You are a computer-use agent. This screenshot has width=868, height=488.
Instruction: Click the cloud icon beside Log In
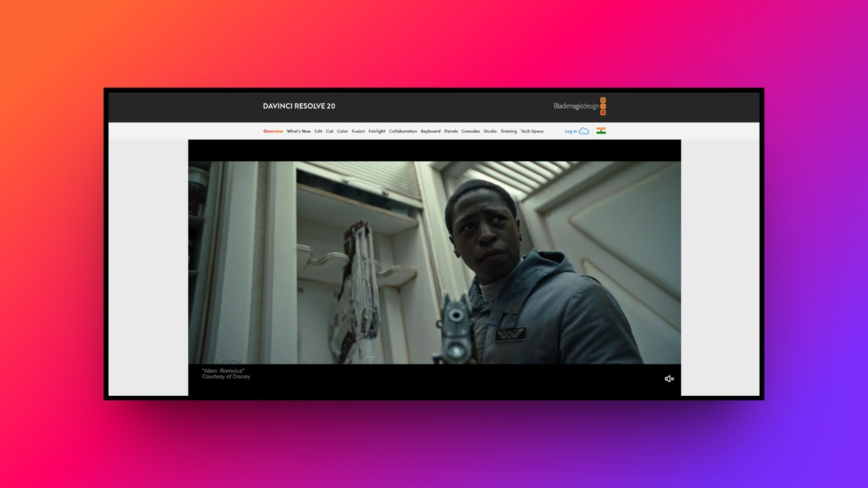(584, 131)
